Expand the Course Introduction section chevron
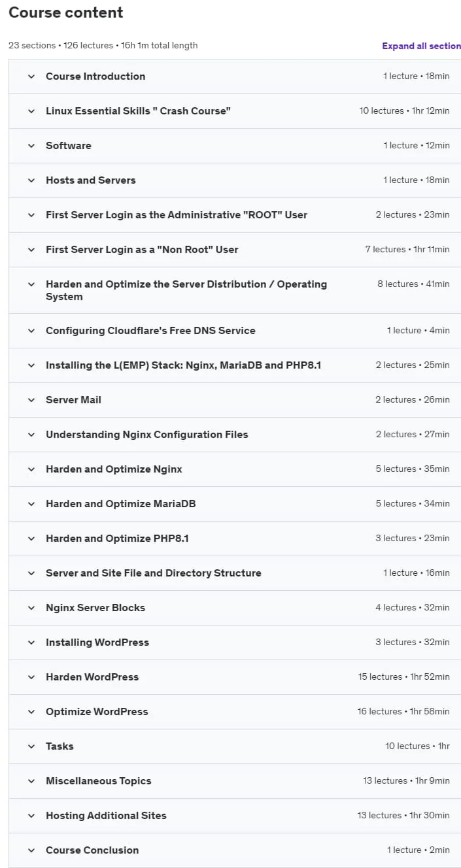Screen dimensions: 461x868 31,76
